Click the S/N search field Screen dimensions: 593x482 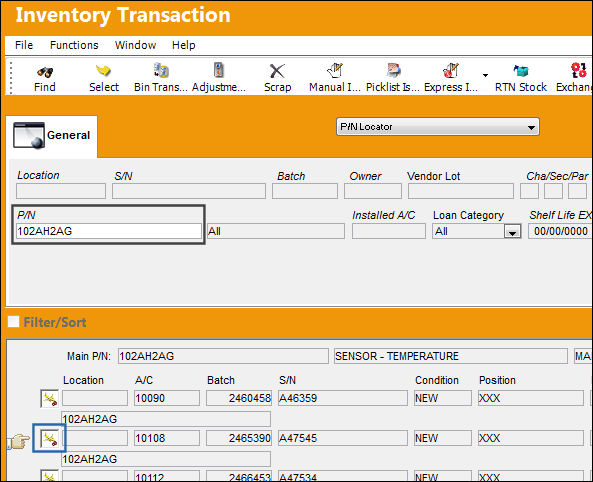tap(189, 191)
